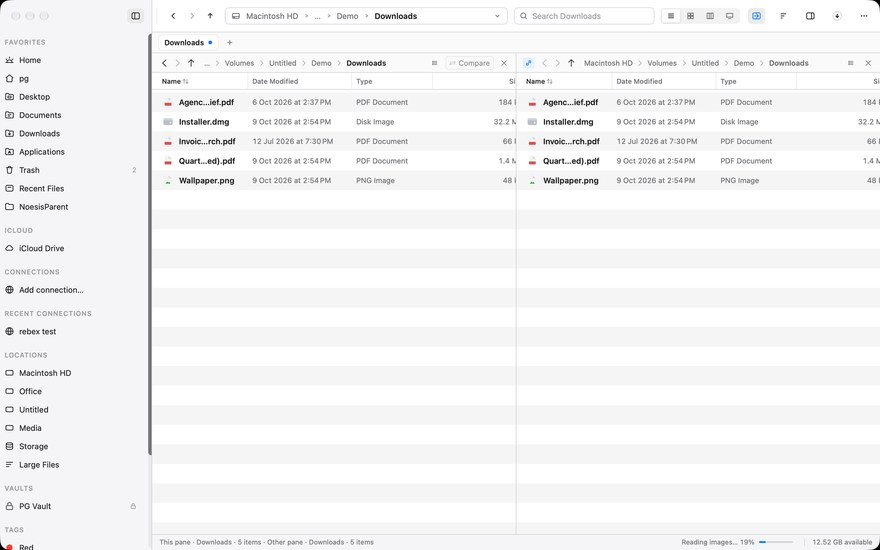Screen dimensions: 880x550
Task: Toggle the inspector panel icon
Action: pyautogui.click(x=810, y=16)
